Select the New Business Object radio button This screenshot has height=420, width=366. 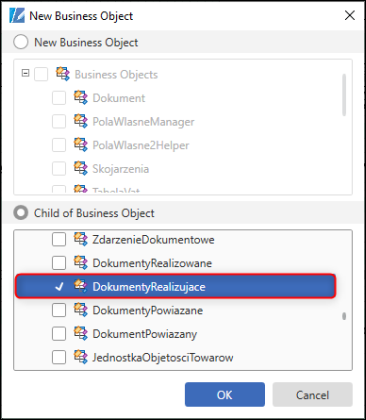(21, 42)
